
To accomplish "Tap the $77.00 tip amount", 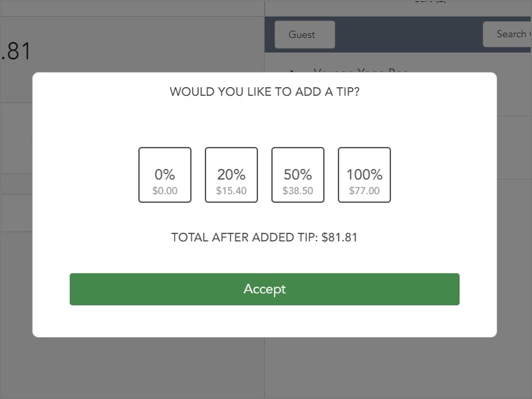I will click(x=364, y=191).
